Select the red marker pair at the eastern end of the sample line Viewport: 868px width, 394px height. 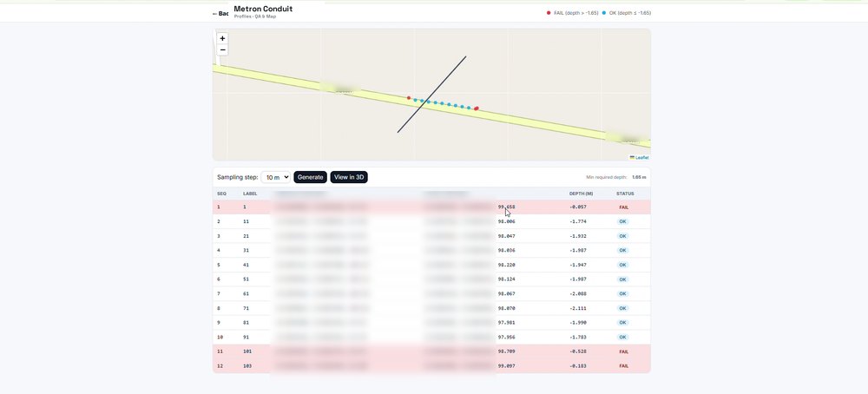coord(476,108)
